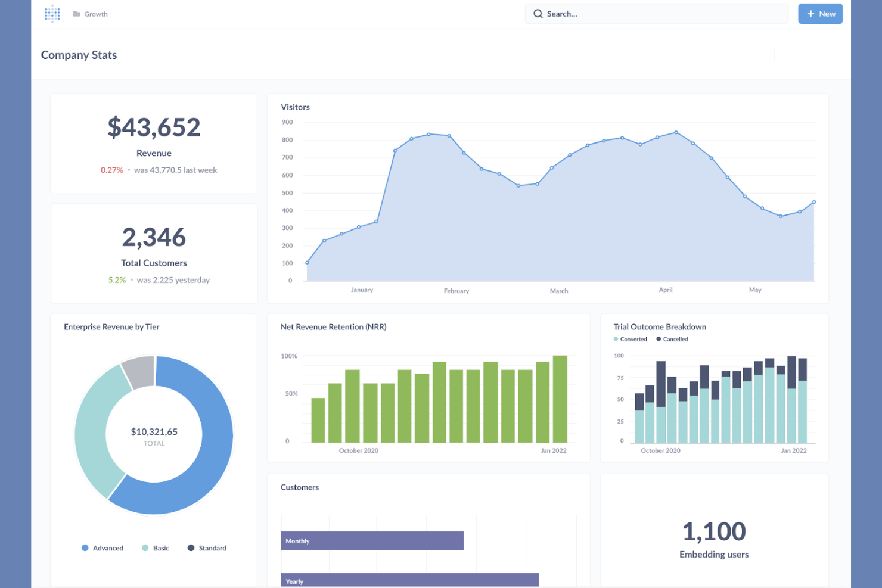Toggle Cancelled series in Trial Outcome Breakdown

point(672,339)
